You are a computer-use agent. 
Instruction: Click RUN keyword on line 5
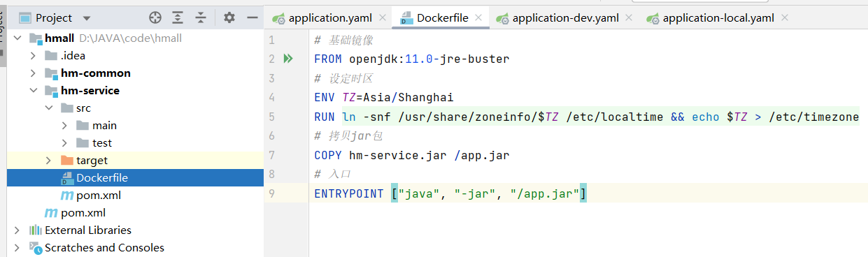(325, 117)
